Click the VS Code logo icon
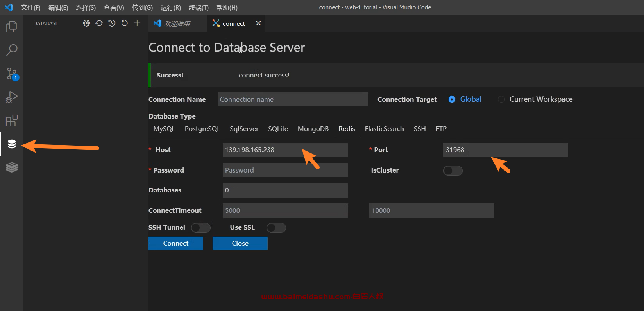 coord(9,7)
